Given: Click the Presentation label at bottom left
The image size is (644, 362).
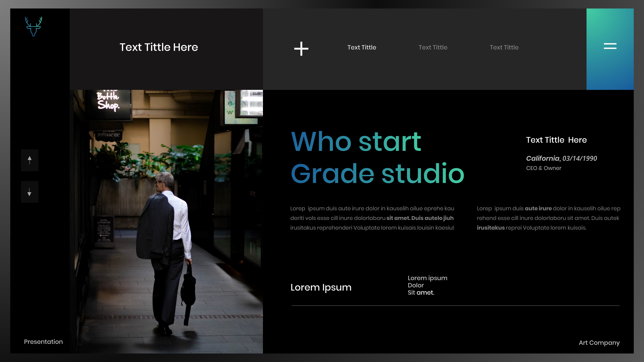Looking at the screenshot, I should (x=43, y=342).
